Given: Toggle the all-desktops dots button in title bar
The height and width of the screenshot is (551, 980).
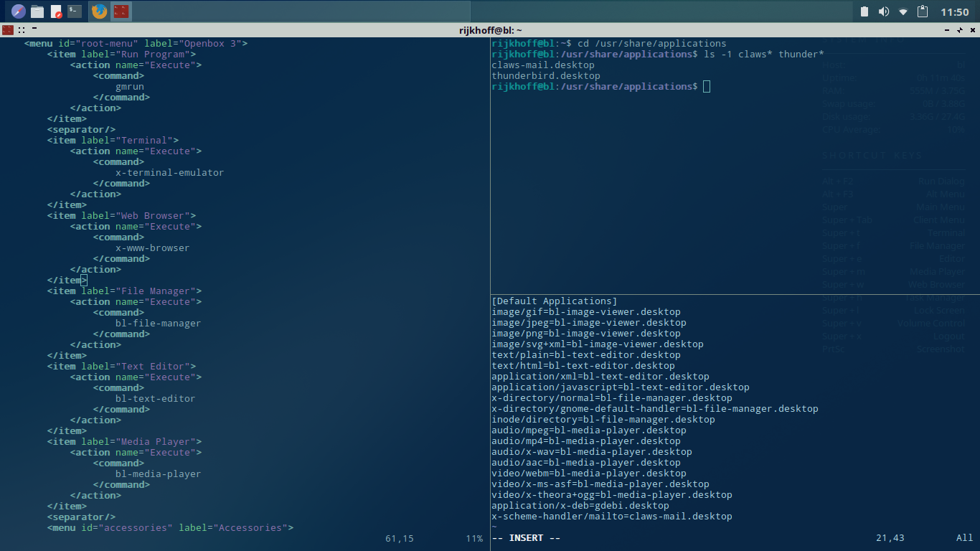Looking at the screenshot, I should (x=22, y=30).
